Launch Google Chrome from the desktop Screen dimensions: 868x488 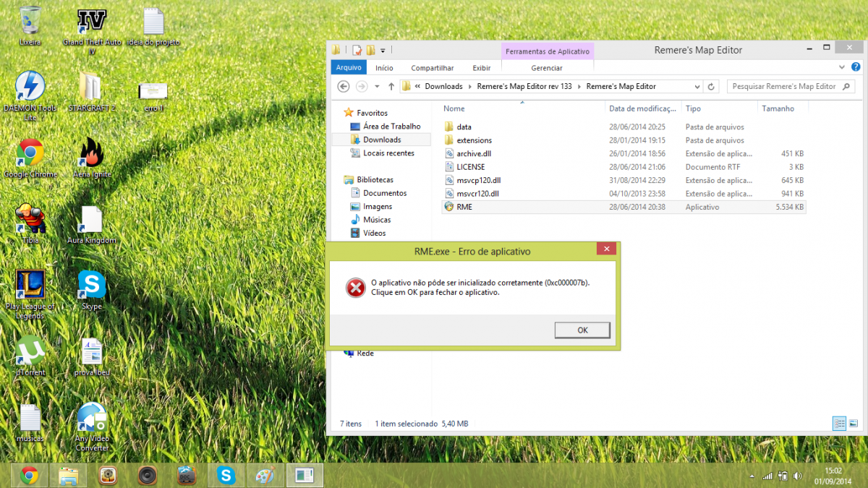30,153
